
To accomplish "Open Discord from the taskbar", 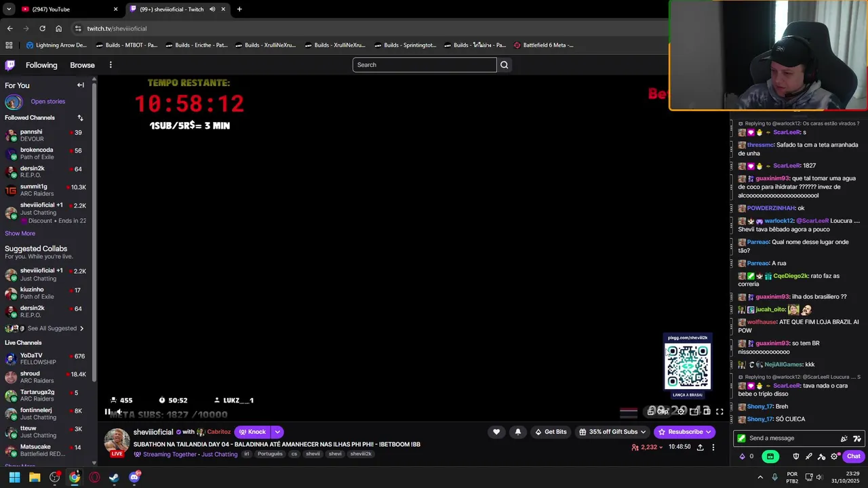I will [134, 477].
